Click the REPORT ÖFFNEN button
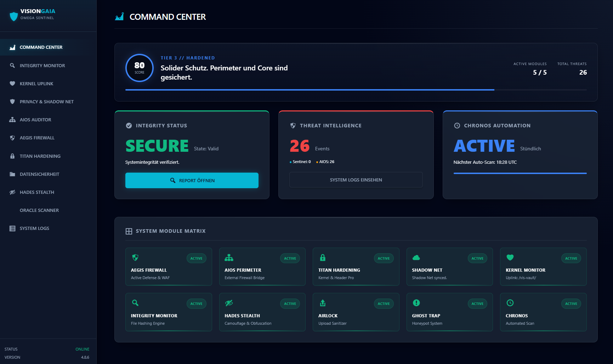Image resolution: width=613 pixels, height=364 pixels. coord(192,180)
